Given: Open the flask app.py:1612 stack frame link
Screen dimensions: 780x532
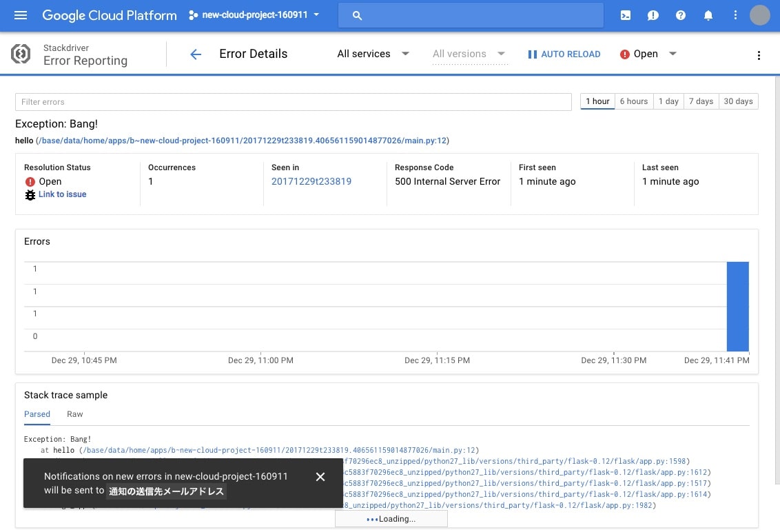Looking at the screenshot, I should pos(525,472).
